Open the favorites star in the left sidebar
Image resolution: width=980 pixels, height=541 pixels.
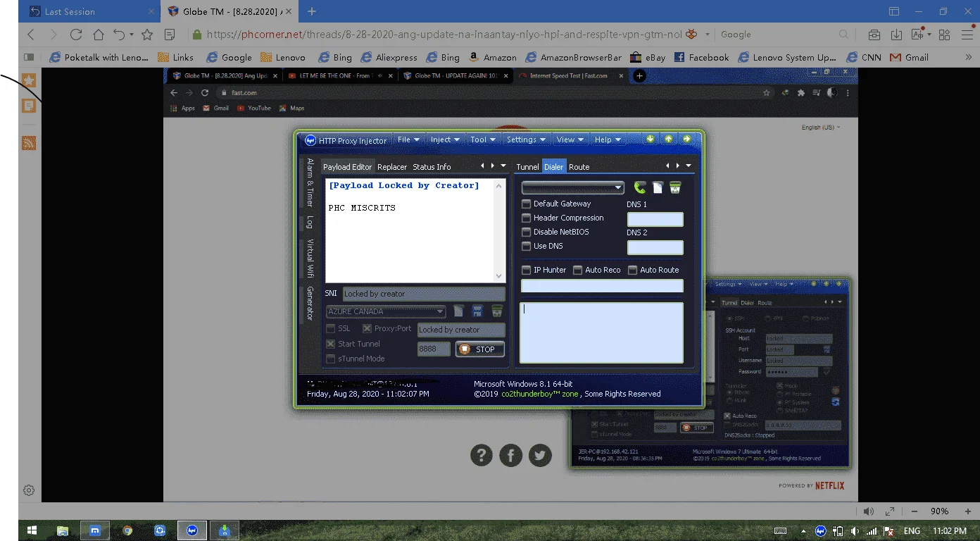29,81
